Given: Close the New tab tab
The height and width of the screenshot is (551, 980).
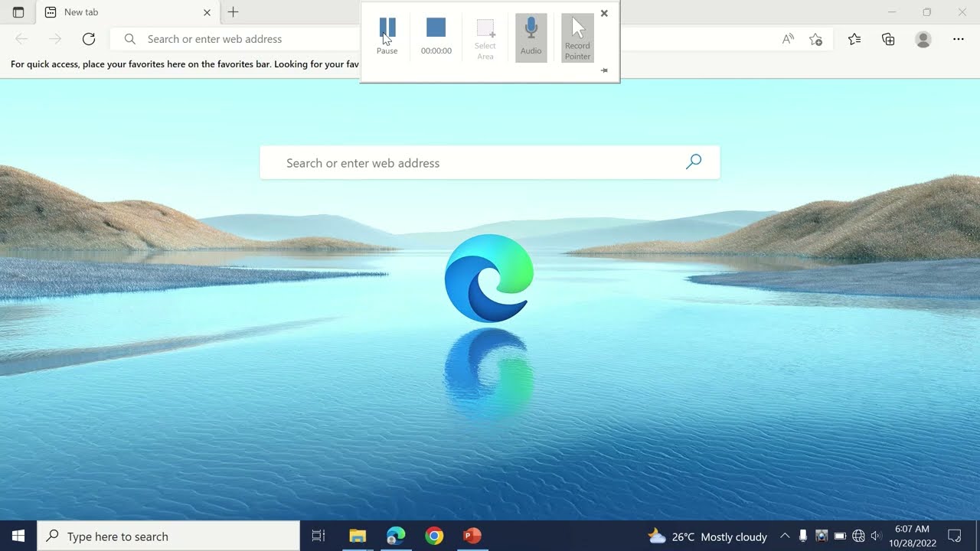Looking at the screenshot, I should 207,12.
